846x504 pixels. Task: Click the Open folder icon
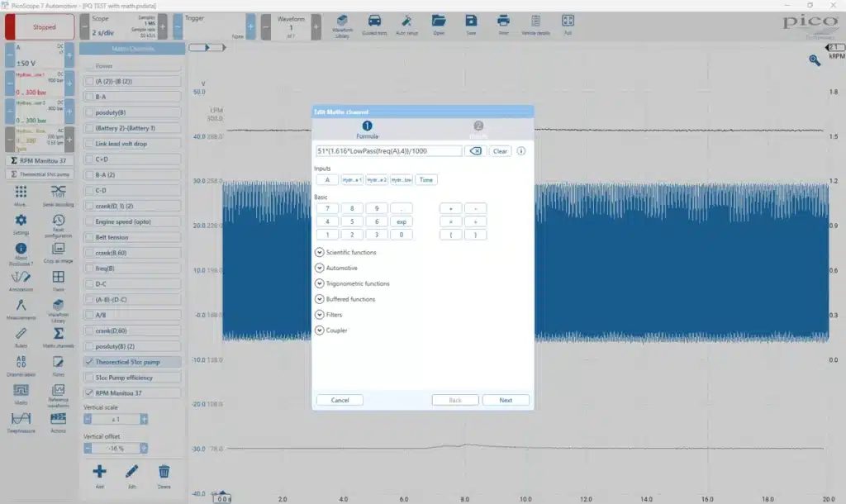[439, 25]
